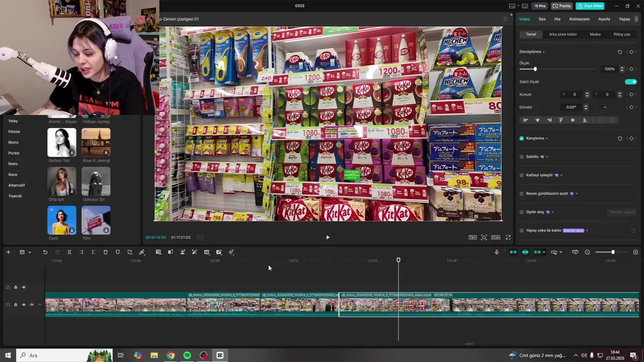Click the zoom in timeline magnifier
644x362 pixels.
click(x=635, y=252)
